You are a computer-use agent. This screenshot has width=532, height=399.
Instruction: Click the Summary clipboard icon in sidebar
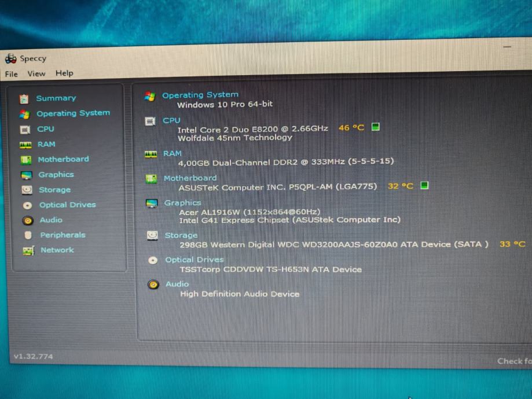tap(24, 99)
